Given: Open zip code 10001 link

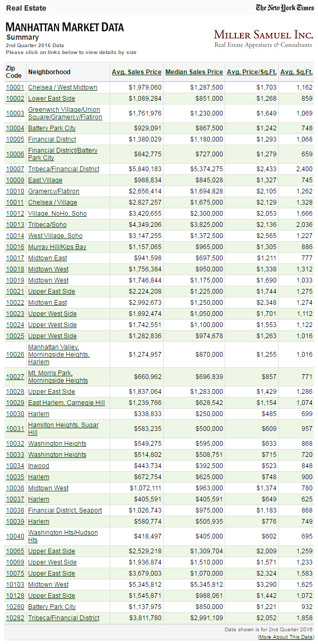Looking at the screenshot, I should 15,87.
